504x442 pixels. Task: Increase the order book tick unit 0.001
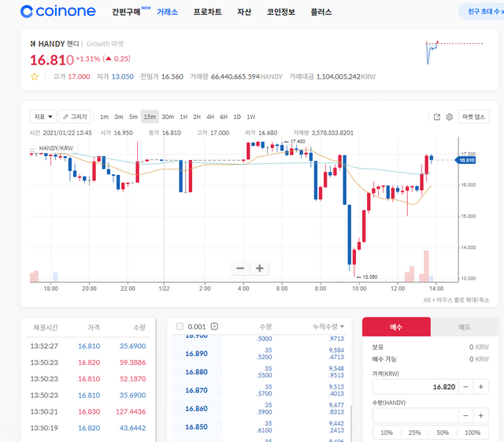pyautogui.click(x=214, y=327)
